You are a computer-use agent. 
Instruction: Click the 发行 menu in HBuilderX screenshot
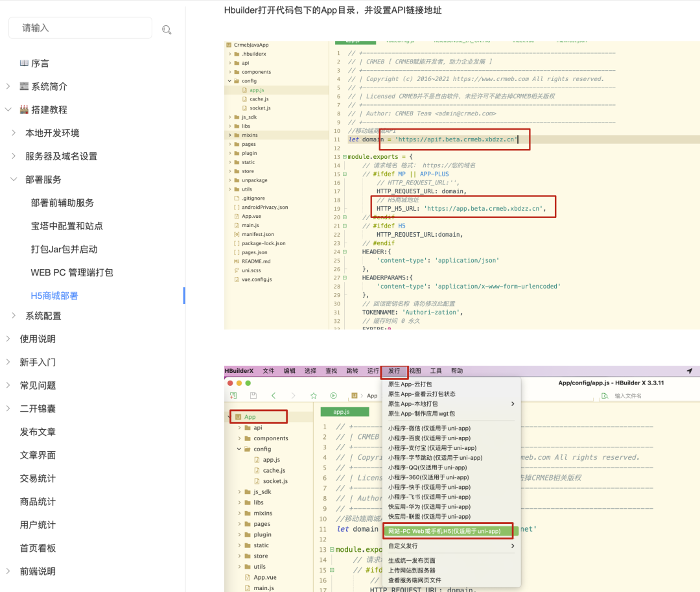click(394, 370)
